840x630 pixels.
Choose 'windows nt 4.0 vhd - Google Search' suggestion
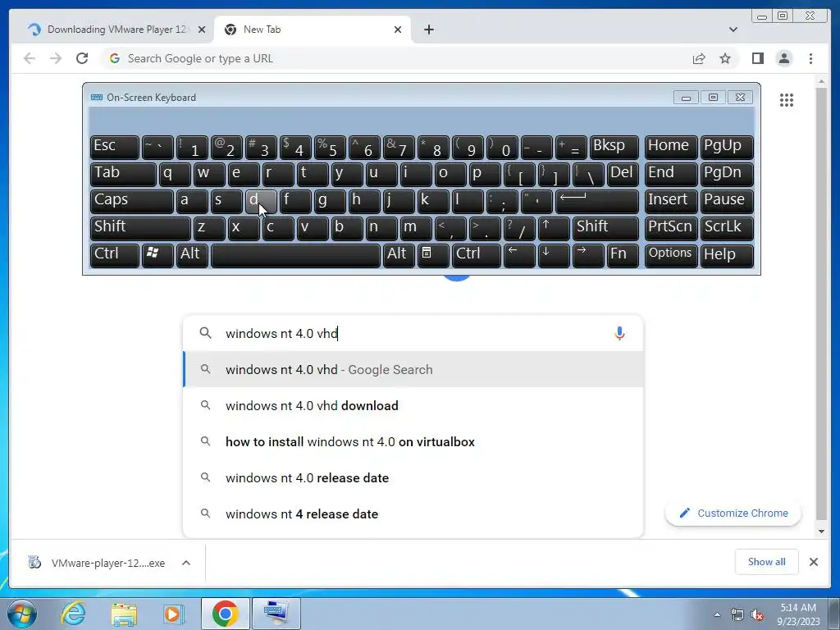point(413,370)
